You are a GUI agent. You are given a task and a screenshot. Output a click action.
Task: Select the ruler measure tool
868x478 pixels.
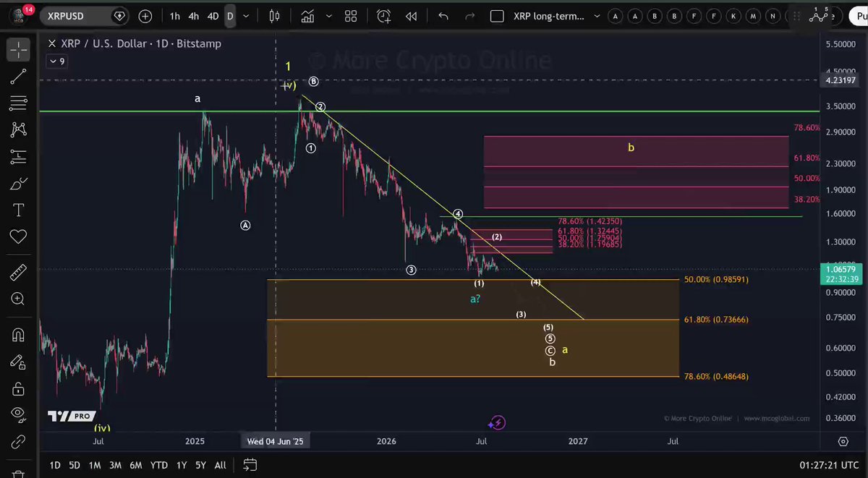pos(18,273)
